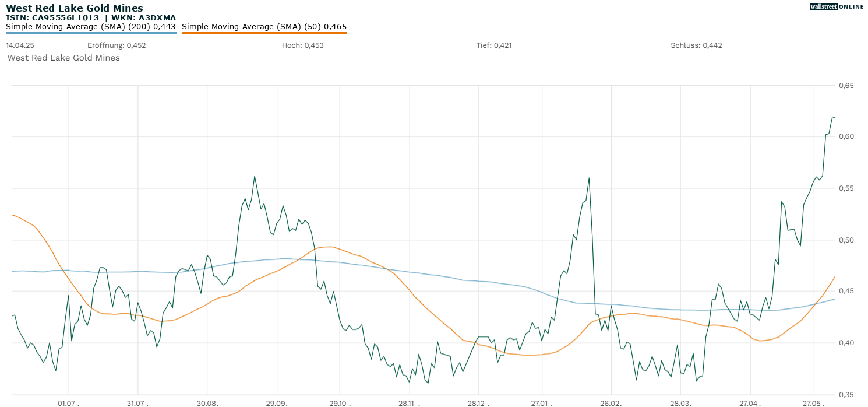Click the wallstreet ONLINE logo
868x407 pixels.
(x=837, y=6)
